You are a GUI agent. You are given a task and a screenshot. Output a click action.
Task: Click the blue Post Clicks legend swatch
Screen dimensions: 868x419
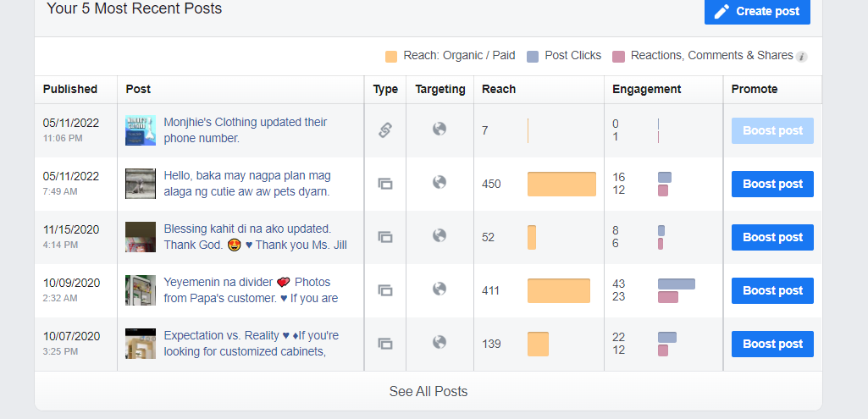(532, 57)
